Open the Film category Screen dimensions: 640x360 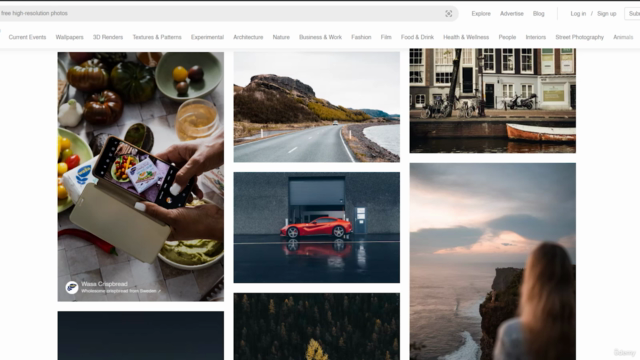click(x=386, y=37)
